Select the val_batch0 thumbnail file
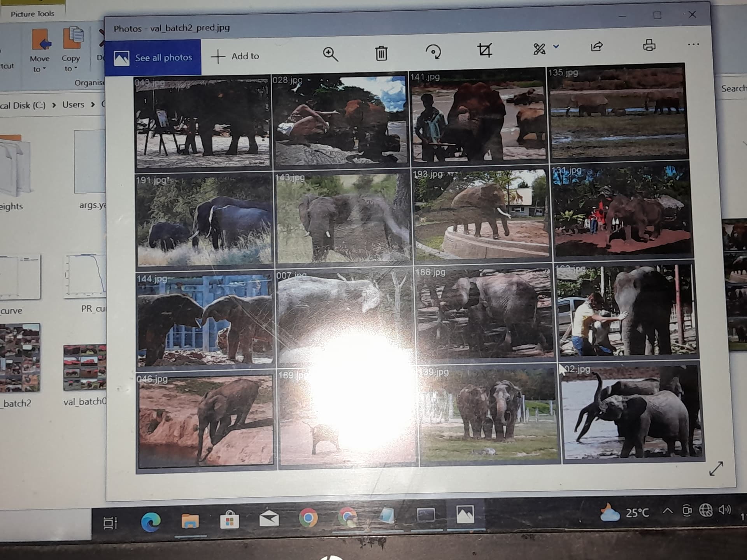The image size is (747, 560). click(85, 367)
